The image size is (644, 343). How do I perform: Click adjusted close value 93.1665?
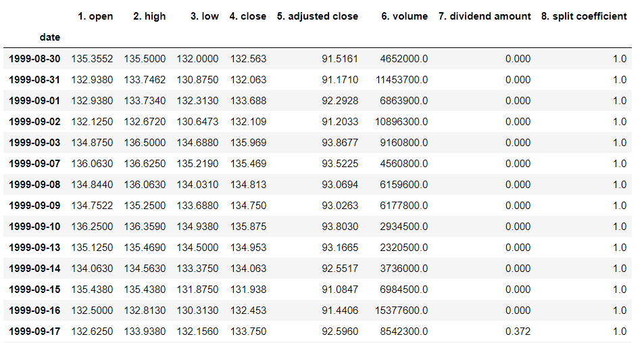340,248
